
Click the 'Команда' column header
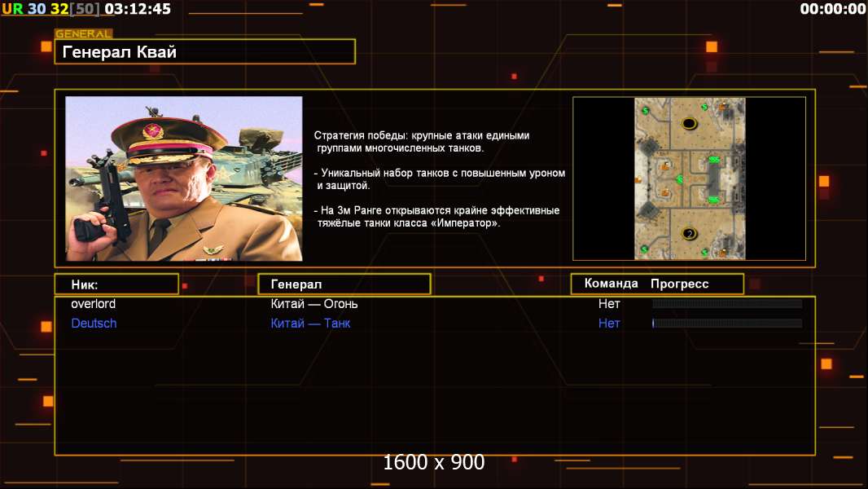[x=612, y=284]
